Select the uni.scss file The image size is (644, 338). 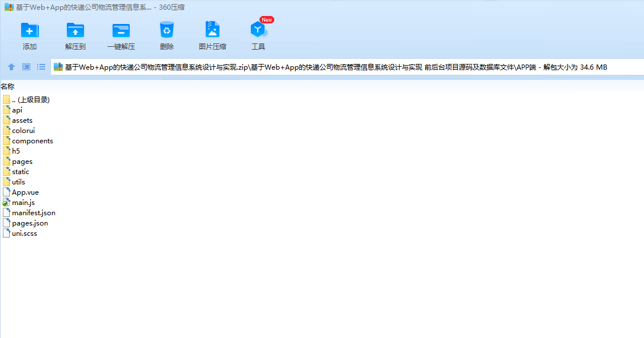(x=19, y=234)
